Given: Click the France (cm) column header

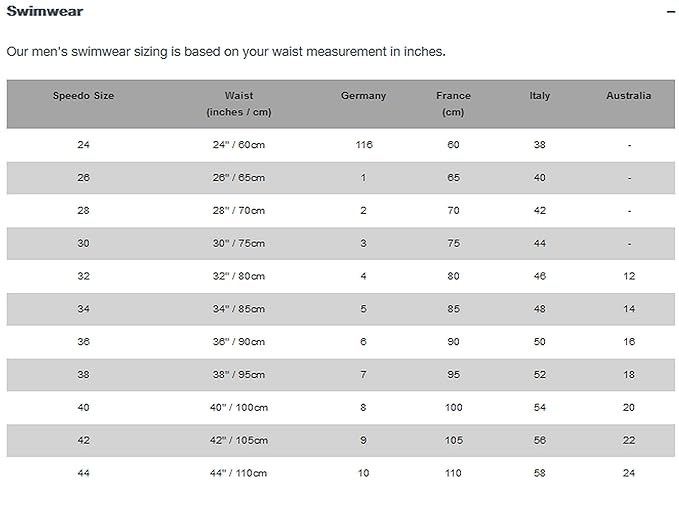Looking at the screenshot, I should [453, 104].
